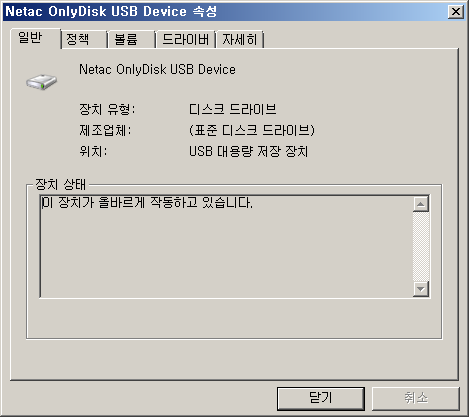Click the 장치 상태 group label

[x=60, y=184]
